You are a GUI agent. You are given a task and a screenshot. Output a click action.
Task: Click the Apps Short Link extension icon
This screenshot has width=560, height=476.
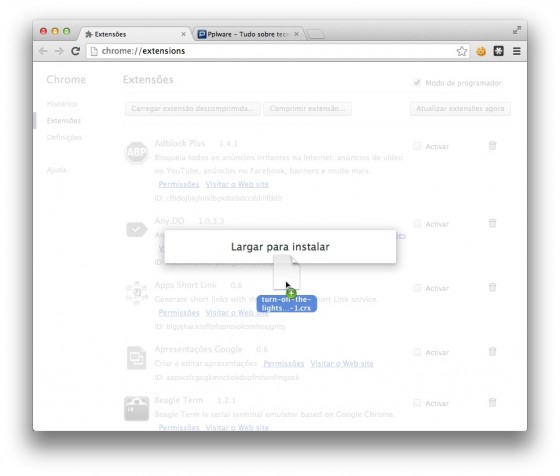136,293
